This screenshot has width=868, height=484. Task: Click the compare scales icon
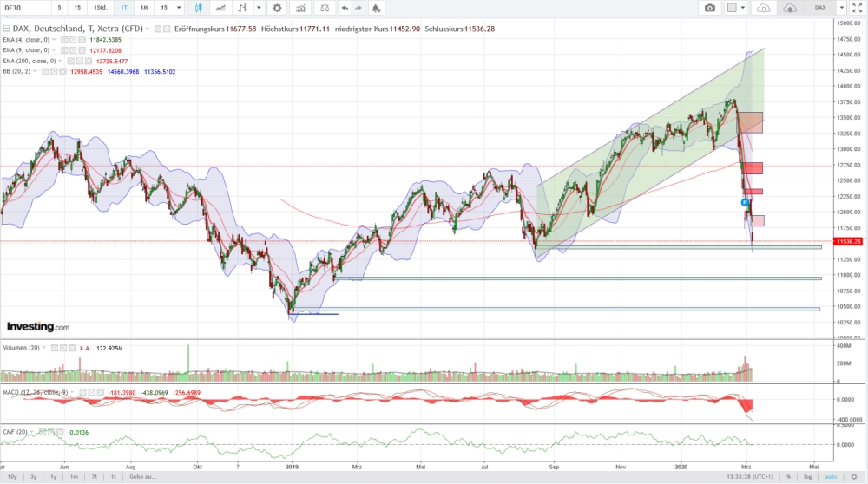coord(325,8)
